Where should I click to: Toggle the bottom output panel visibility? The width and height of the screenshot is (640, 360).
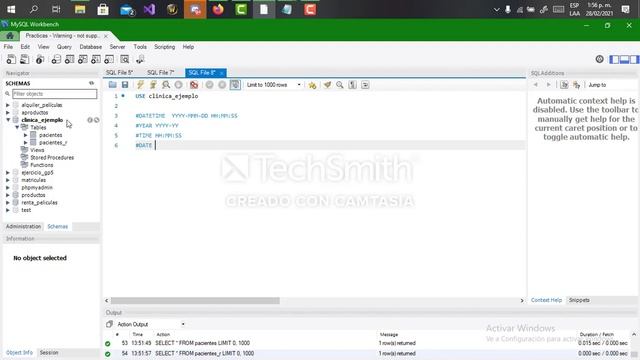(624, 59)
